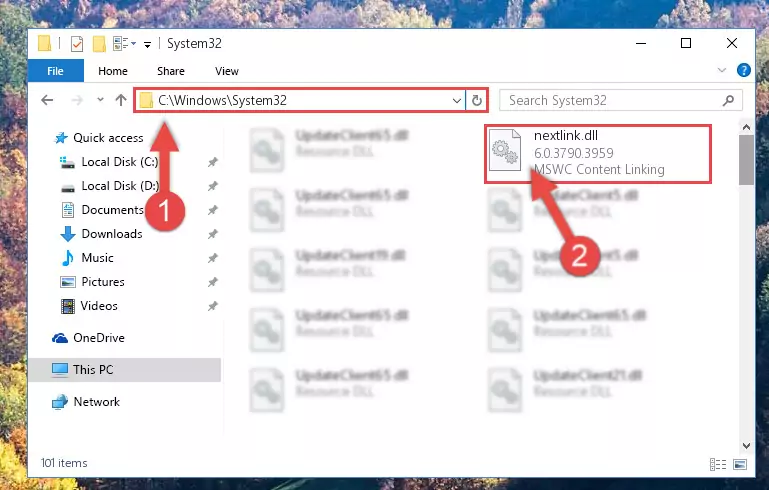This screenshot has width=769, height=490.
Task: Select Network in navigation pane
Action: click(x=97, y=402)
